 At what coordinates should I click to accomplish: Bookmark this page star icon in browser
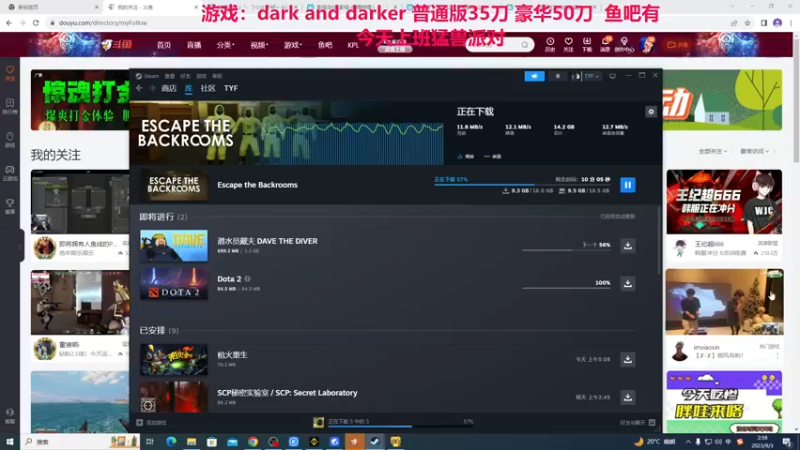(x=747, y=22)
